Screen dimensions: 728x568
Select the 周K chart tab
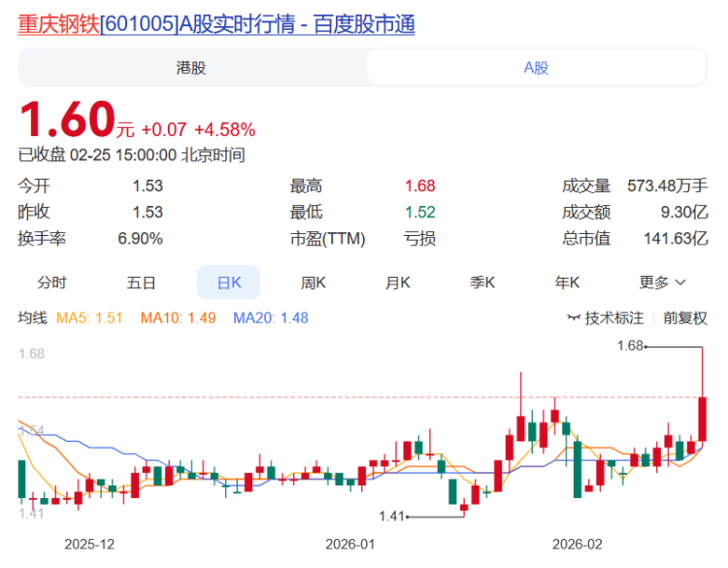tap(313, 283)
